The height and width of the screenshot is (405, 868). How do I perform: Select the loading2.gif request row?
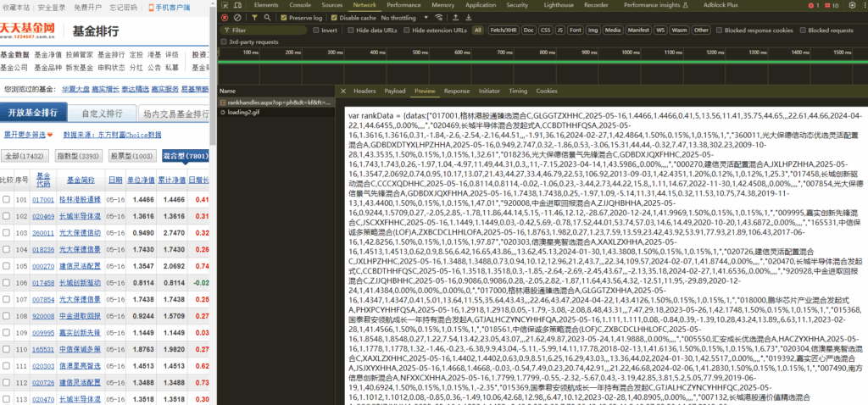click(x=275, y=112)
